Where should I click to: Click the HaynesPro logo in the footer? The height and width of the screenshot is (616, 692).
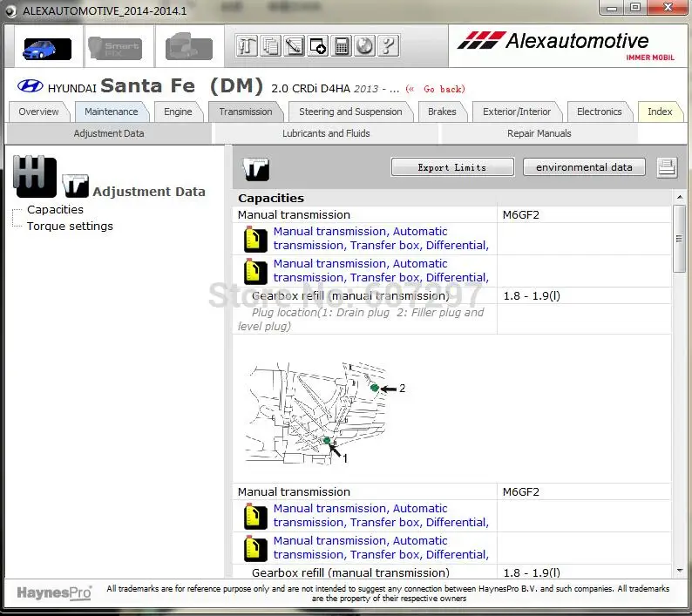[54, 592]
